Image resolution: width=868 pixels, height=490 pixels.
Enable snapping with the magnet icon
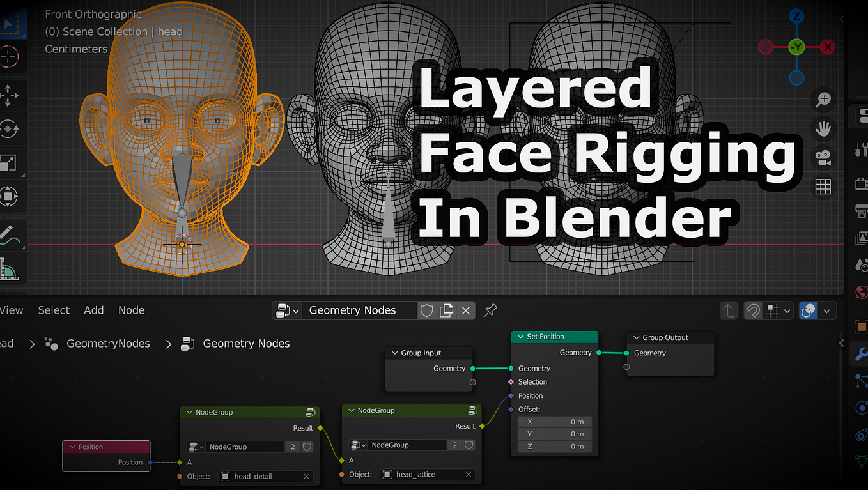point(753,310)
